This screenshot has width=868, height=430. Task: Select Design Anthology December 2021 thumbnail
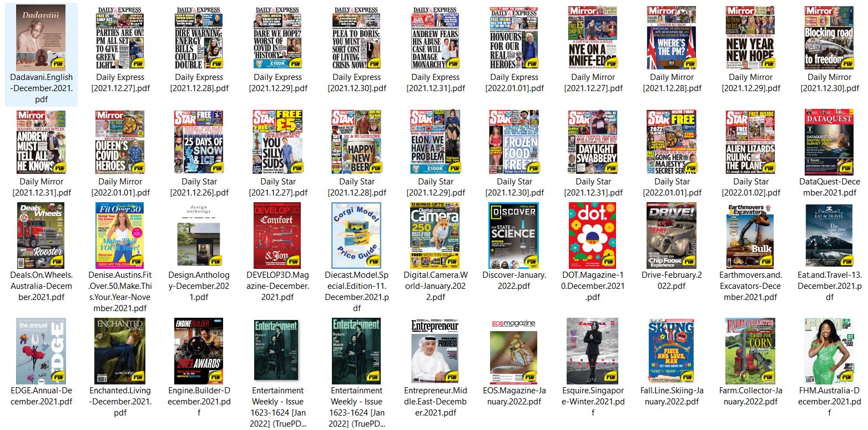[199, 236]
